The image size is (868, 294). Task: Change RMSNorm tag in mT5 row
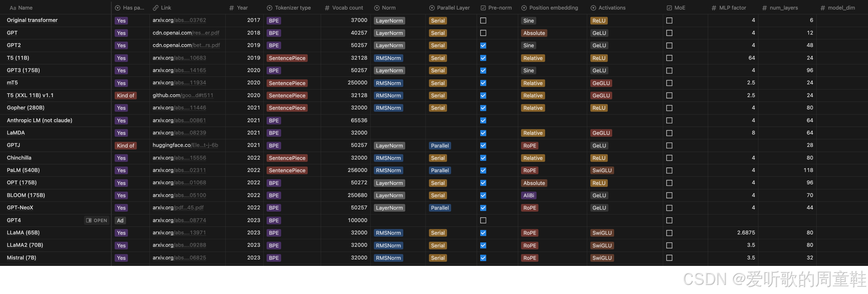(x=388, y=83)
